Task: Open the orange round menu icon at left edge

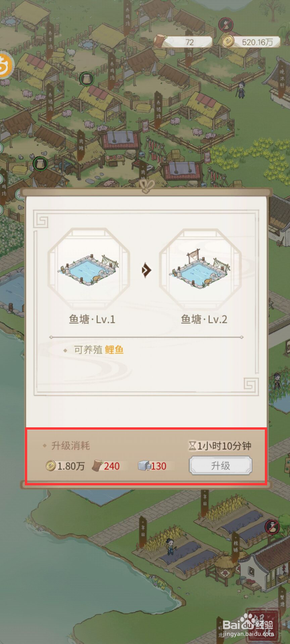Action: (x=5, y=65)
